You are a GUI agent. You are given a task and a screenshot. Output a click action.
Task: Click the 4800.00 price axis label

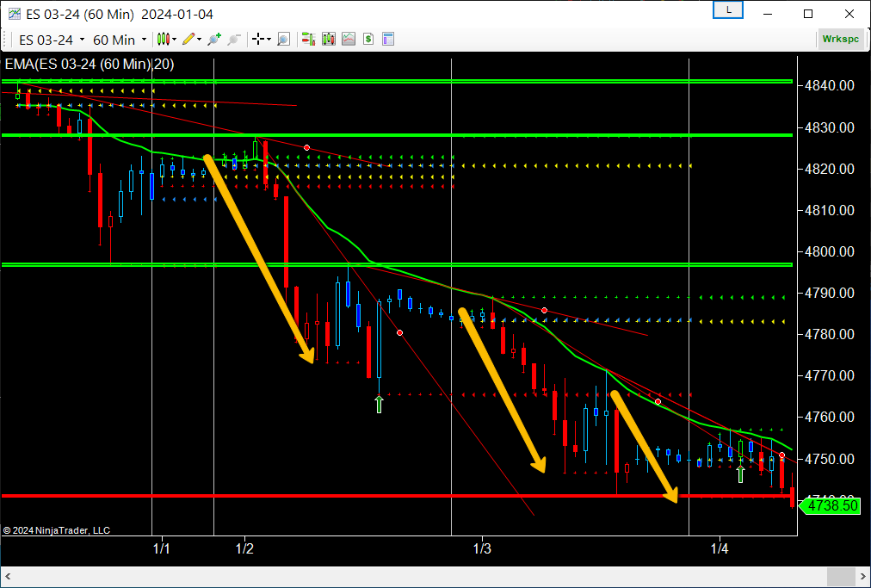[830, 251]
